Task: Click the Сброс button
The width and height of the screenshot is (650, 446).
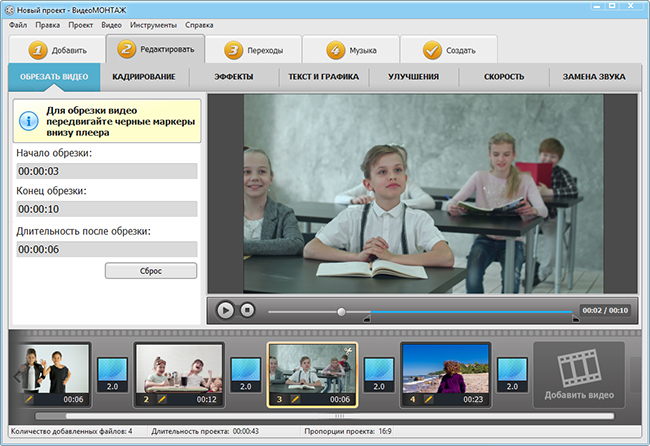Action: [151, 271]
